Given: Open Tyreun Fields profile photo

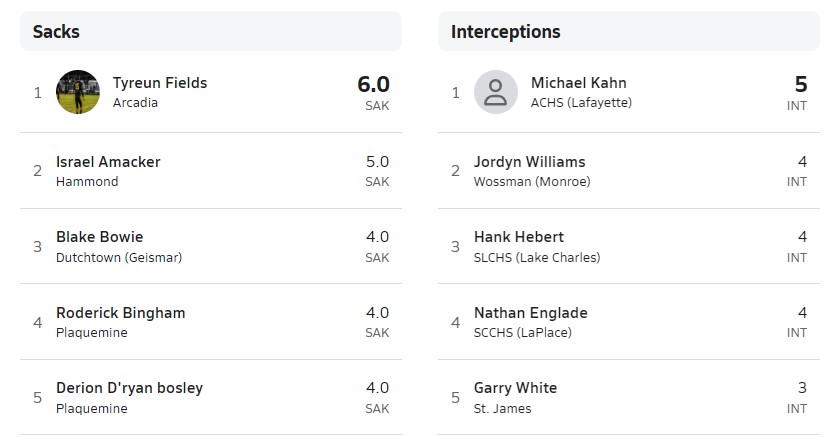Looking at the screenshot, I should [x=78, y=92].
